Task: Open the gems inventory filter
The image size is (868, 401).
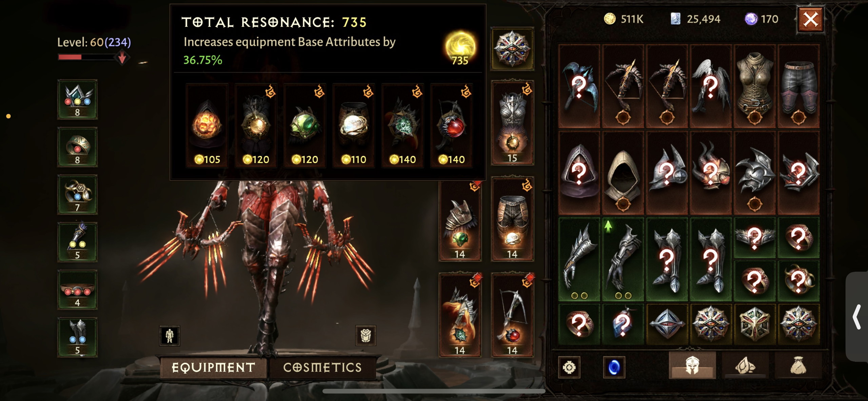Action: tap(745, 365)
